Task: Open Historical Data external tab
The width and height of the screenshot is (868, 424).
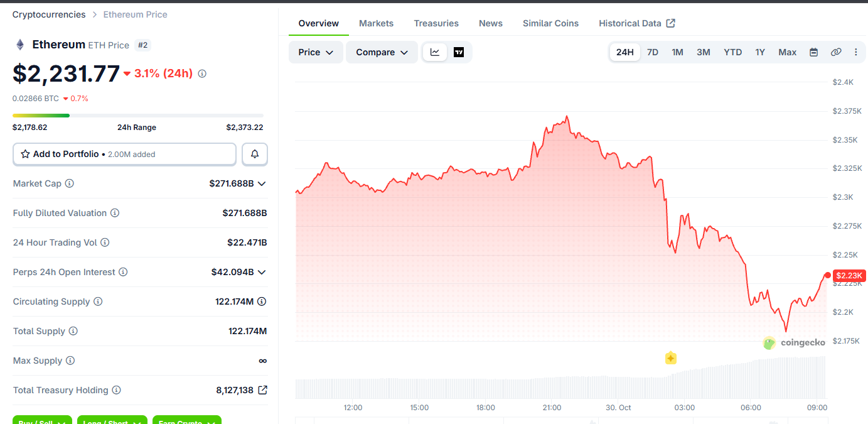Action: click(637, 23)
